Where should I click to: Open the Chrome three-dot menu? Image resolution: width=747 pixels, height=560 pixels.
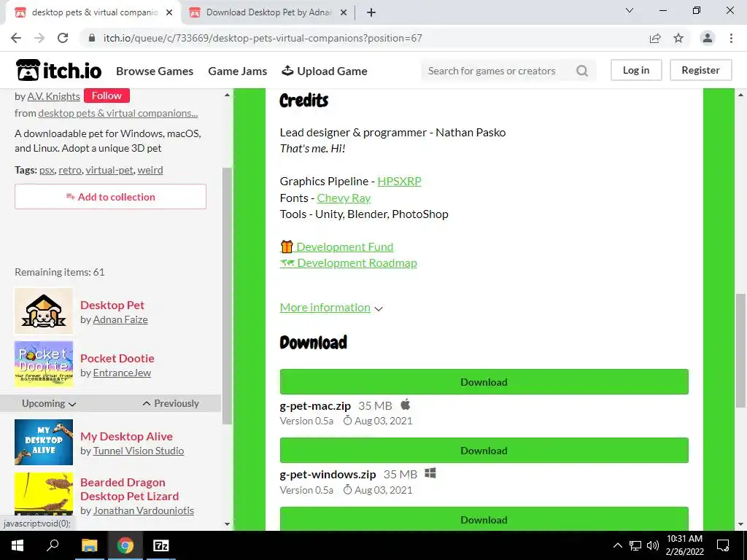point(731,38)
